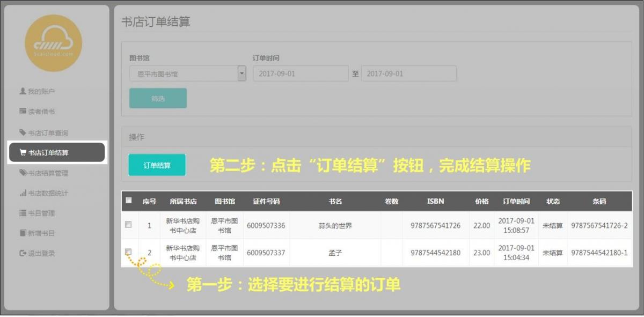Screen dimensions: 644x317
Task: Click the 订单结算 settlement button
Action: (157, 165)
